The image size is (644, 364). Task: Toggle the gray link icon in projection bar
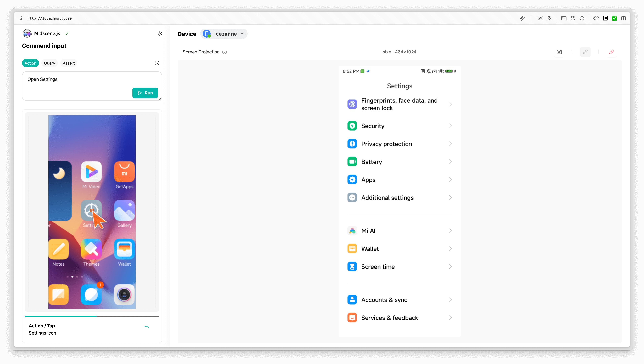[585, 52]
